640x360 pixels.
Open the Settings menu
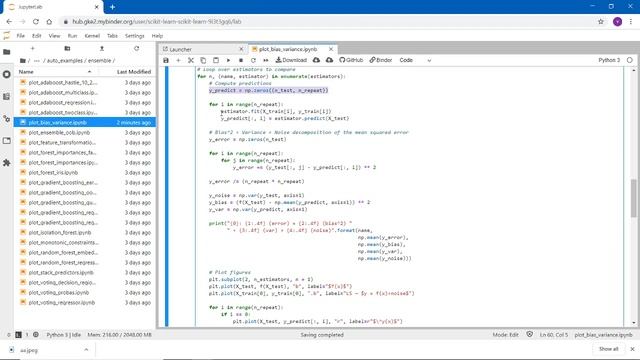point(135,36)
